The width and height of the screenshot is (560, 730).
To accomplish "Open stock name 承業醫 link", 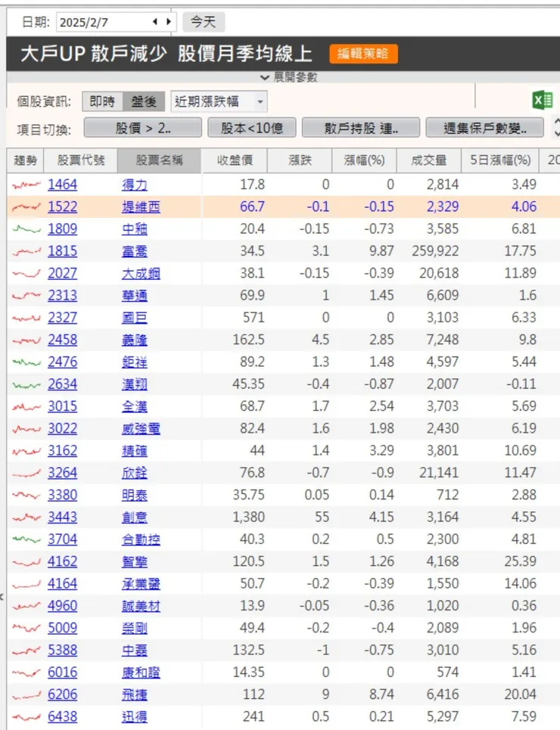I will 141,584.
